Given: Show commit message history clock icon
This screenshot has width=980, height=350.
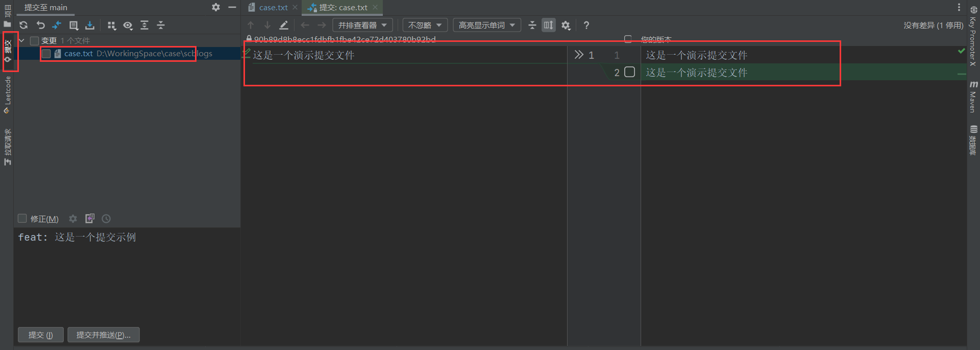Looking at the screenshot, I should point(106,219).
